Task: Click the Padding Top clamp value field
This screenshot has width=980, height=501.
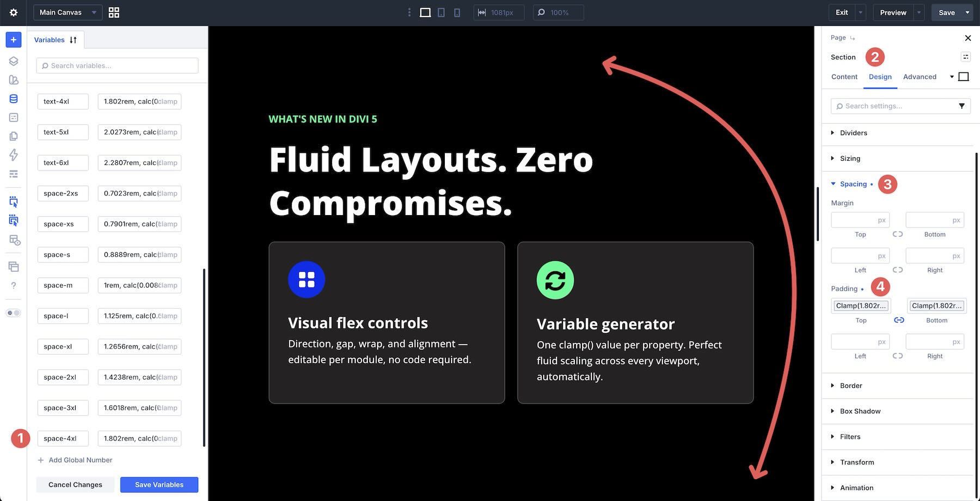Action: (861, 306)
